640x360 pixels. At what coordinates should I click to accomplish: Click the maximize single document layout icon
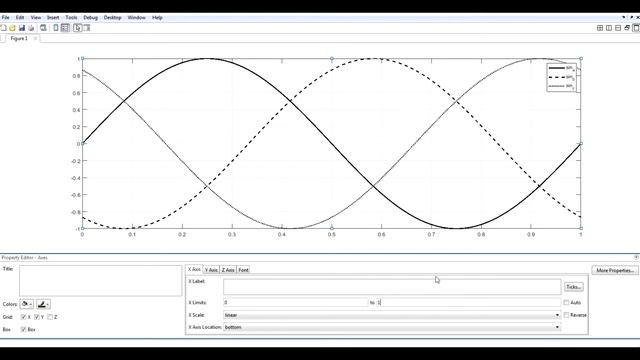[636, 28]
